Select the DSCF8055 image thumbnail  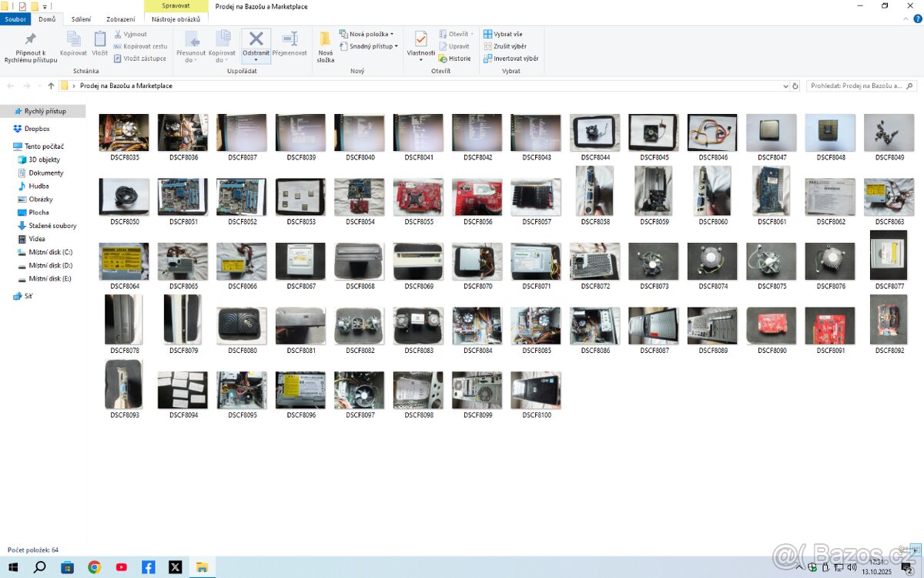click(418, 198)
